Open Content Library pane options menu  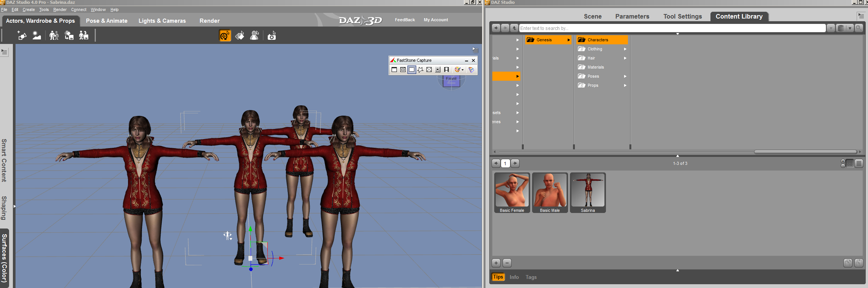click(x=861, y=16)
